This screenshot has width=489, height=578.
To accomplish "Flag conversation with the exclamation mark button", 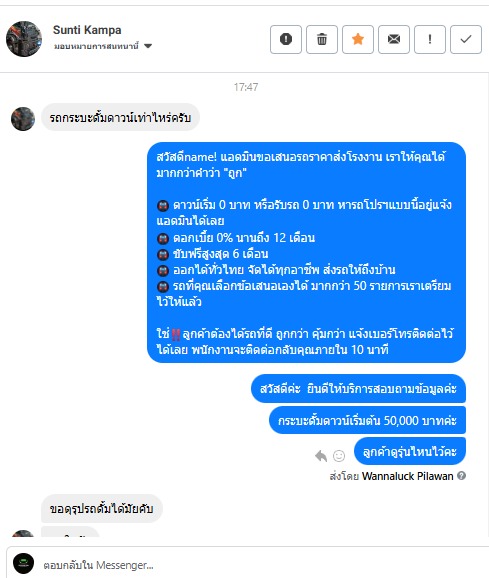I will click(x=430, y=39).
